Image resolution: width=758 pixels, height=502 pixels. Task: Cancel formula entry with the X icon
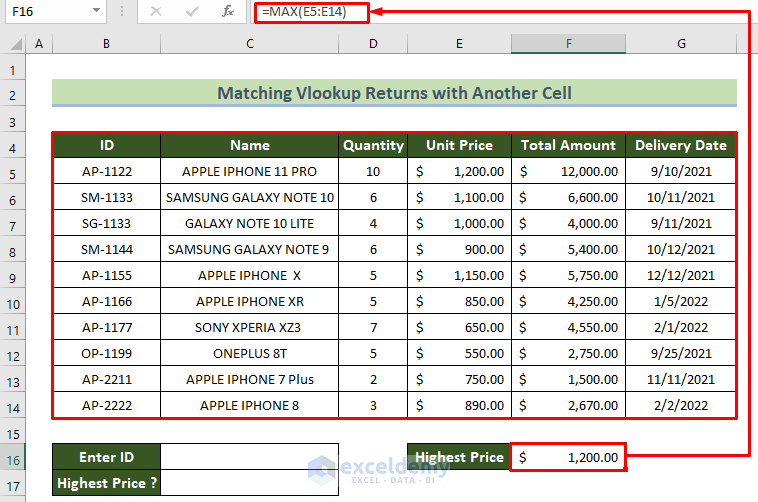(x=156, y=11)
